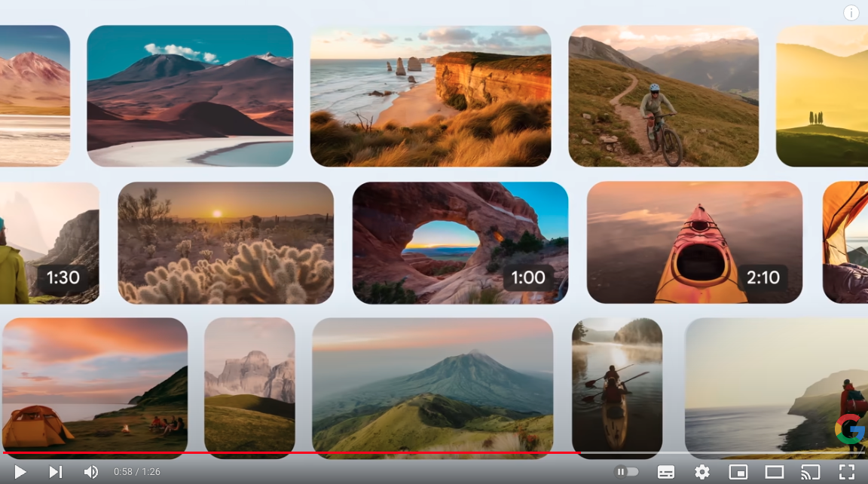Open the settings gear menu

702,472
